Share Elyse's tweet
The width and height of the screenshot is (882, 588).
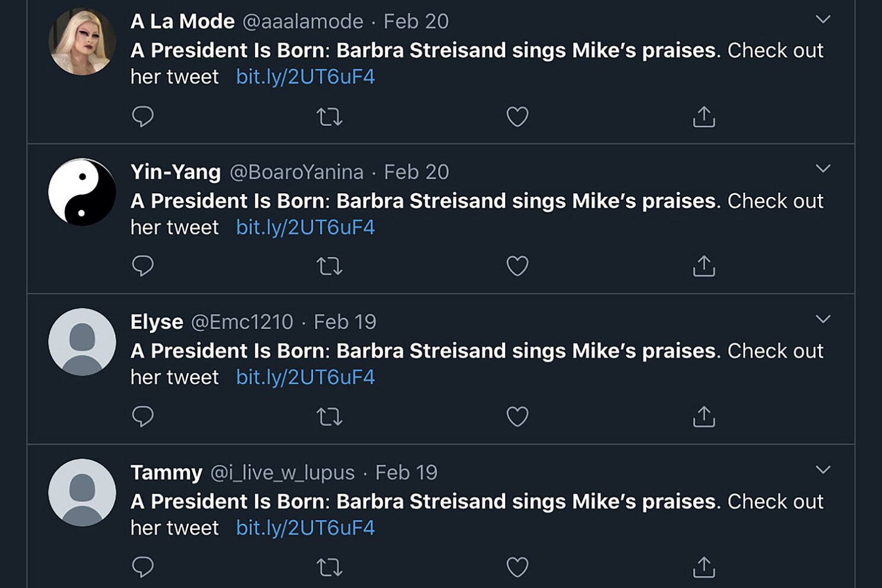(704, 417)
